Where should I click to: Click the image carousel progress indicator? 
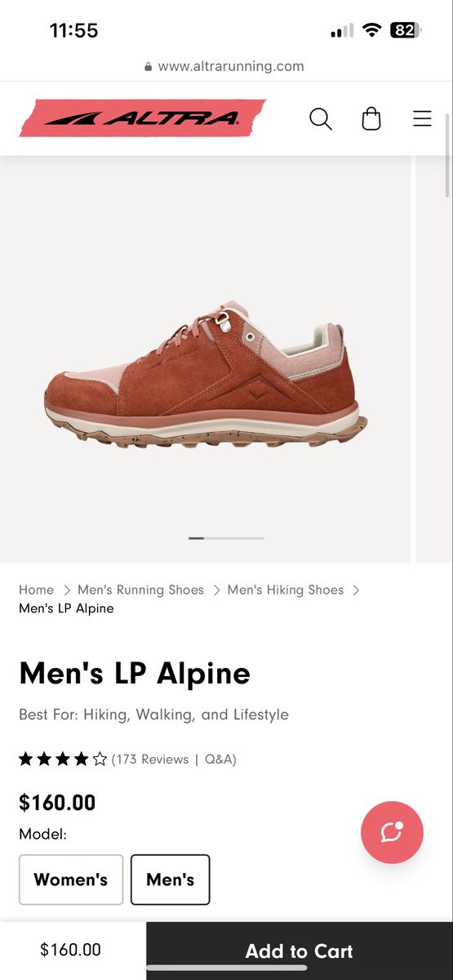tap(226, 538)
